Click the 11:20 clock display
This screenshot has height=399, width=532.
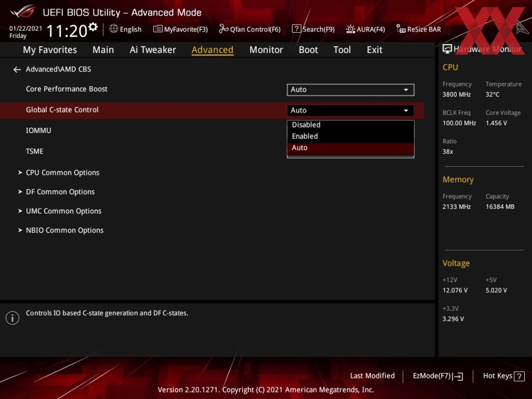click(66, 31)
